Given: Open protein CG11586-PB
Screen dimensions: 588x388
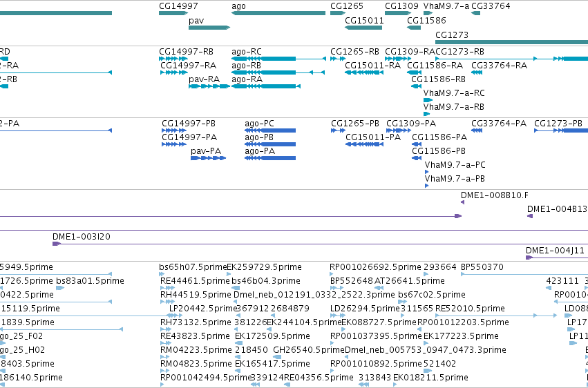Looking at the screenshot, I should [417, 158].
